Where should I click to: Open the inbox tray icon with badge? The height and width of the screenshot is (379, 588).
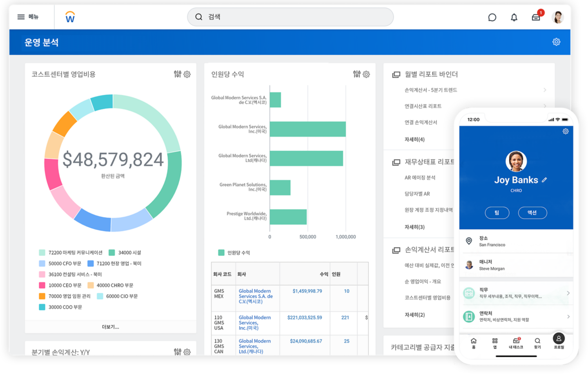[536, 17]
